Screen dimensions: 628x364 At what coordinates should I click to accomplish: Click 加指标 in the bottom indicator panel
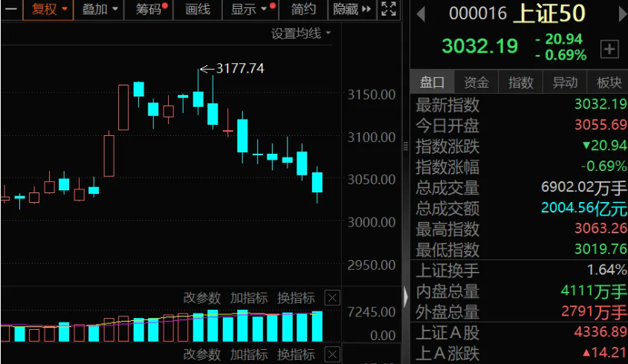click(x=249, y=354)
